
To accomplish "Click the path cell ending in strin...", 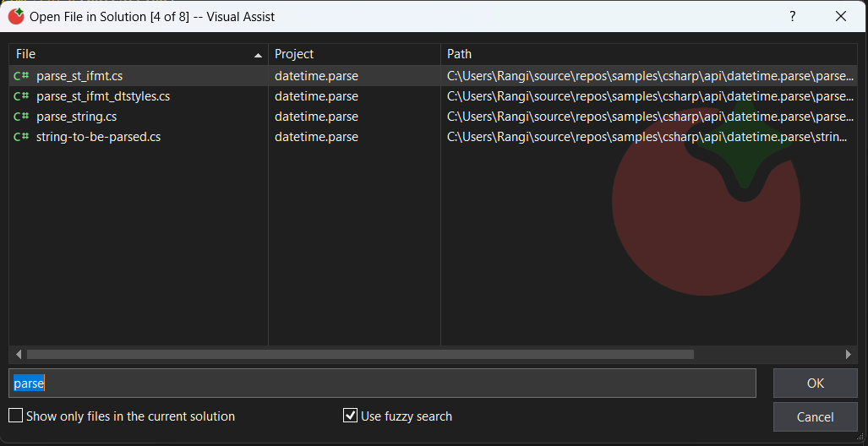I will (x=649, y=137).
